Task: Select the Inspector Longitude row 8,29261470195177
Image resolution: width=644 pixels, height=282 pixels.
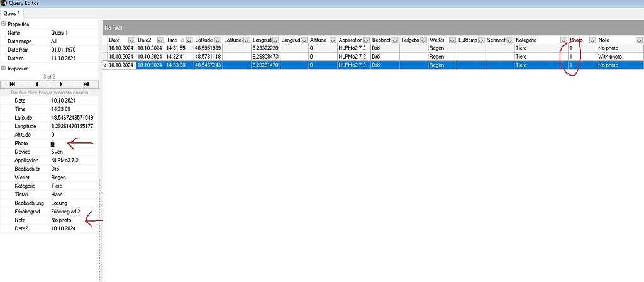Action: [x=49, y=126]
